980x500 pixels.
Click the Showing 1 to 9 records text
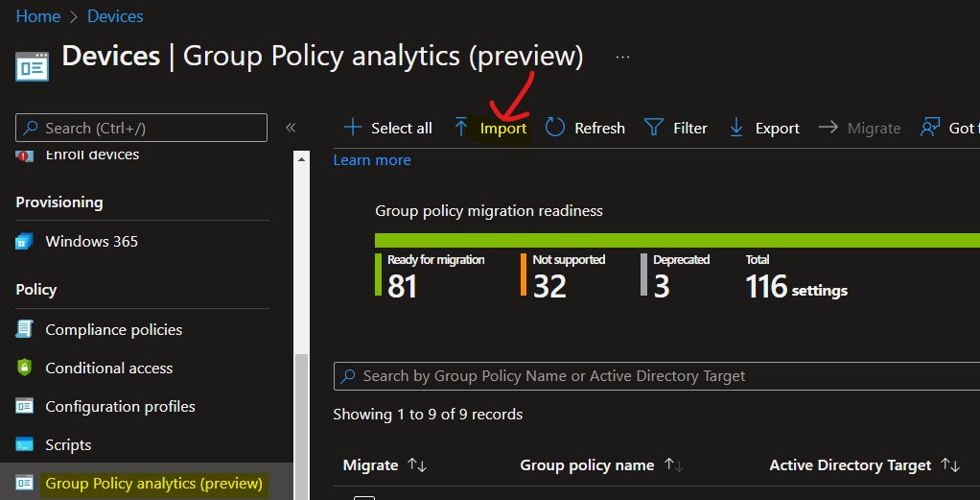pyautogui.click(x=428, y=415)
